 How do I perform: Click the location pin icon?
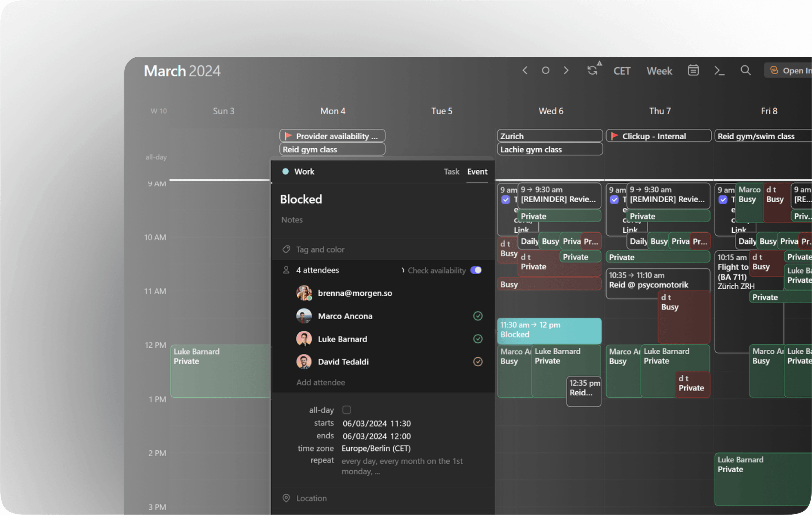286,498
